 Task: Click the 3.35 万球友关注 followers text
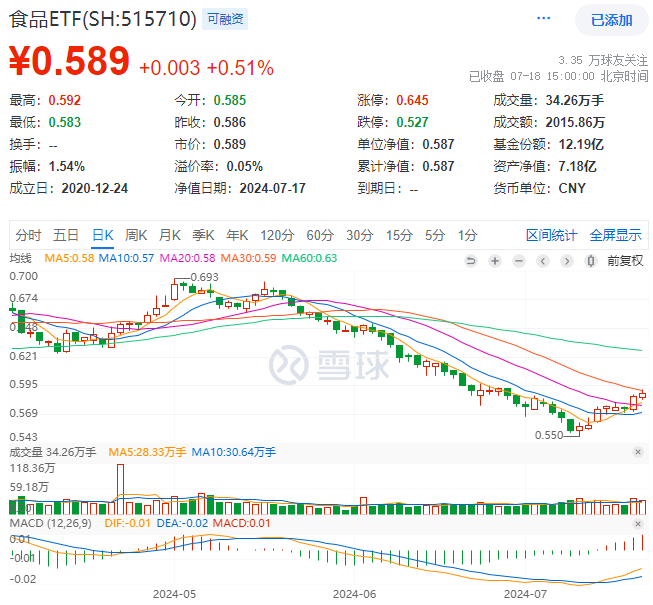[x=603, y=60]
